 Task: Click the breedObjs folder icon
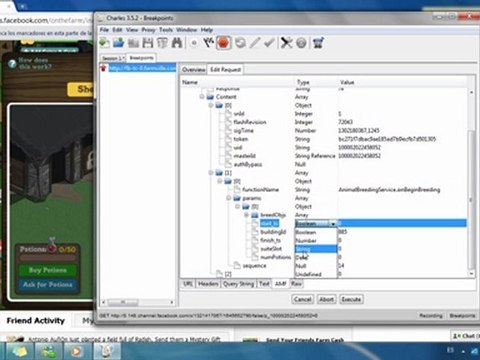tap(255, 215)
